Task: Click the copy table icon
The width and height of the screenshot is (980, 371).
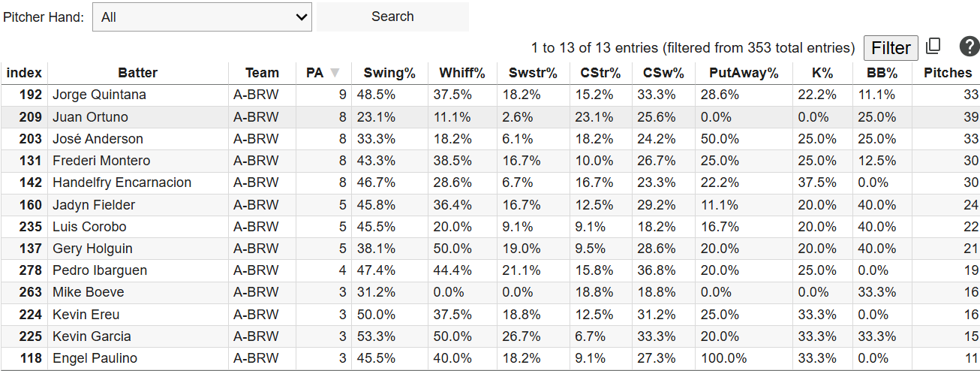Action: (933, 47)
